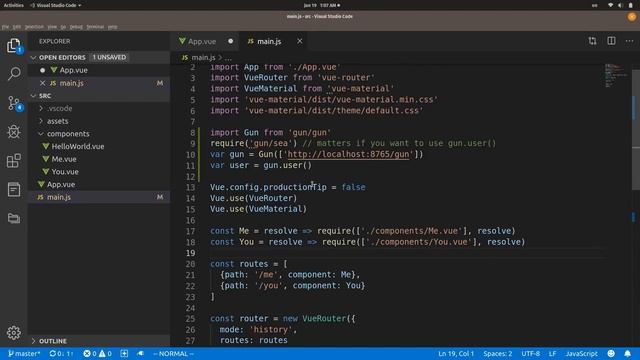Open the Explorer view in activity bar
This screenshot has height=360, width=640.
[x=13, y=46]
